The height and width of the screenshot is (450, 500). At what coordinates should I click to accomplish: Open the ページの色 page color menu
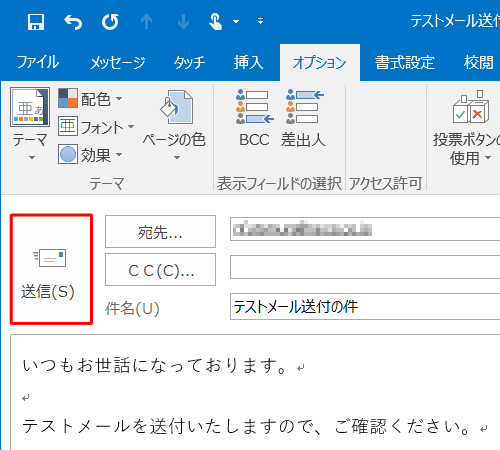click(x=174, y=125)
